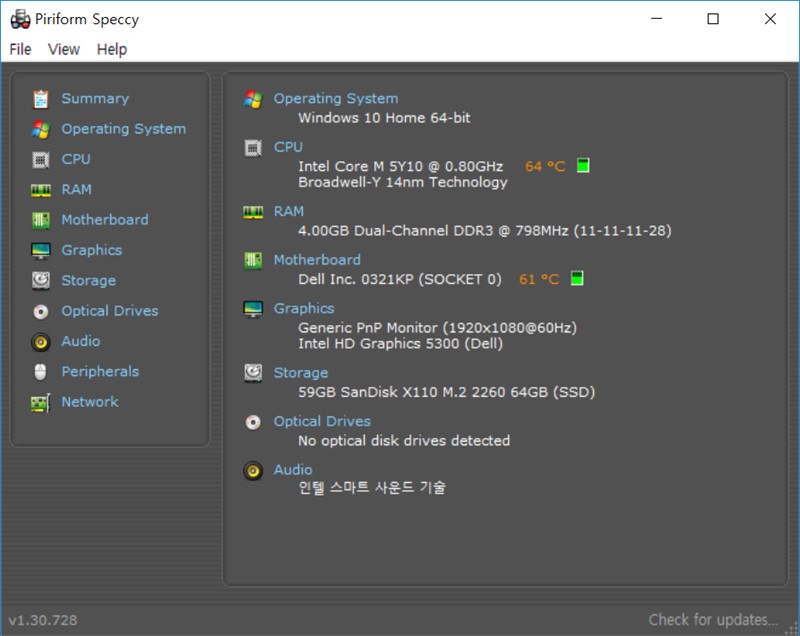Click 'Windows 10 Home 64-bit' text
The width and height of the screenshot is (800, 636).
pos(384,118)
